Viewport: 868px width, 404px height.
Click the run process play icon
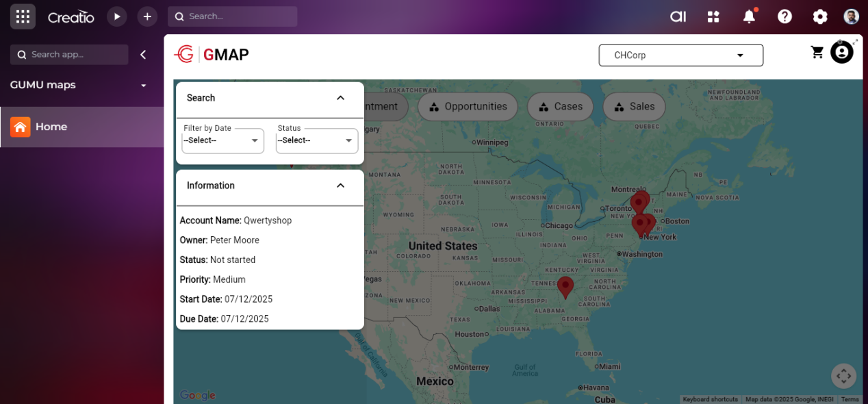tap(117, 16)
